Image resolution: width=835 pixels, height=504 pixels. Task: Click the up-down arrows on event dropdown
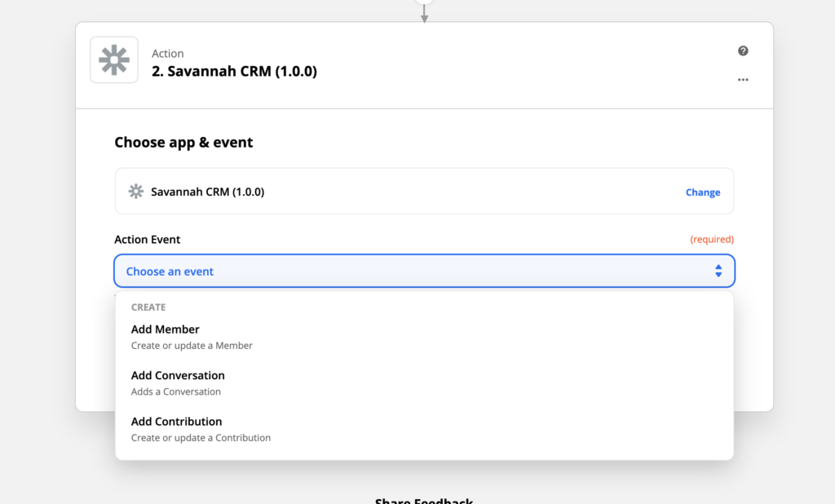pyautogui.click(x=718, y=272)
